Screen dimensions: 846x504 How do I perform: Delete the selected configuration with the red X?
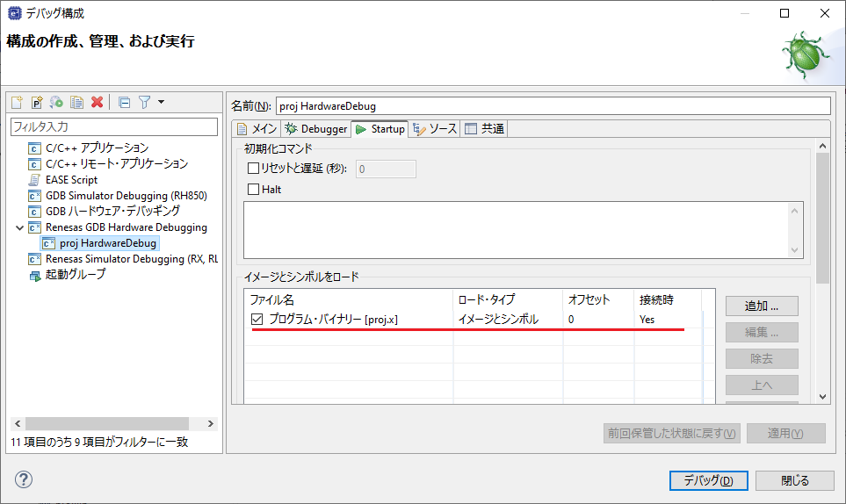[98, 102]
